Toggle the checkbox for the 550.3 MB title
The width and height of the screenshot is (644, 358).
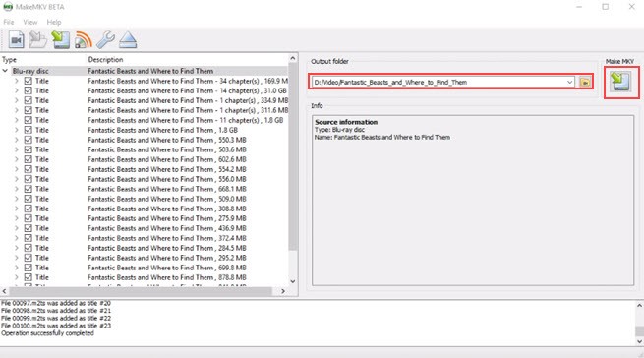coord(28,140)
